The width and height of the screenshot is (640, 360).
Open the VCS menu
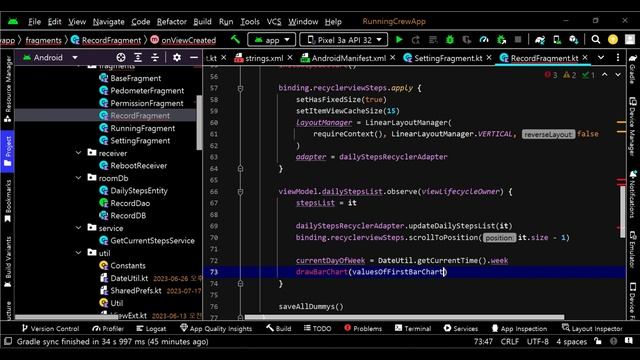[x=274, y=22]
